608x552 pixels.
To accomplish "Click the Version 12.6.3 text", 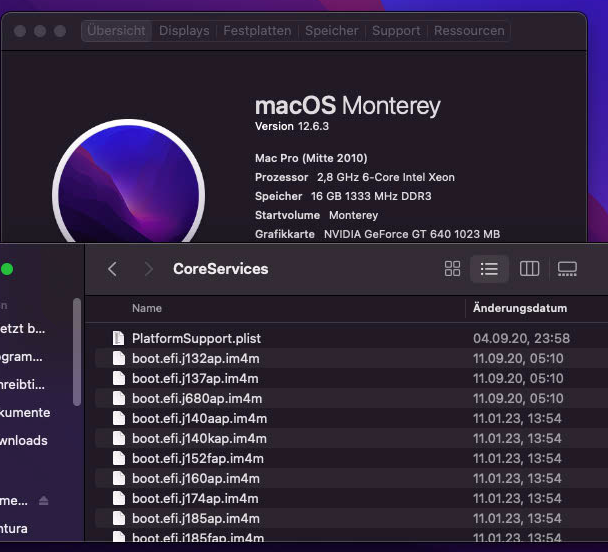I will point(292,126).
